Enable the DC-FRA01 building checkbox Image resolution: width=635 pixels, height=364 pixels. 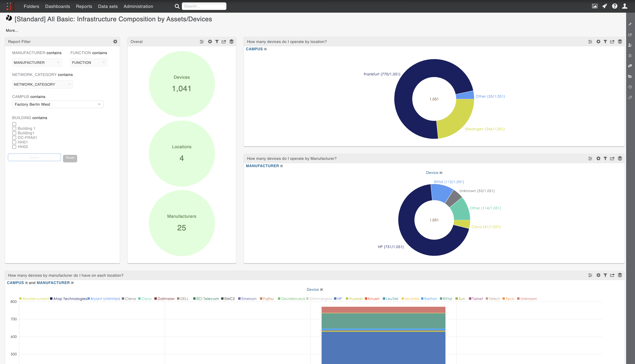14,138
